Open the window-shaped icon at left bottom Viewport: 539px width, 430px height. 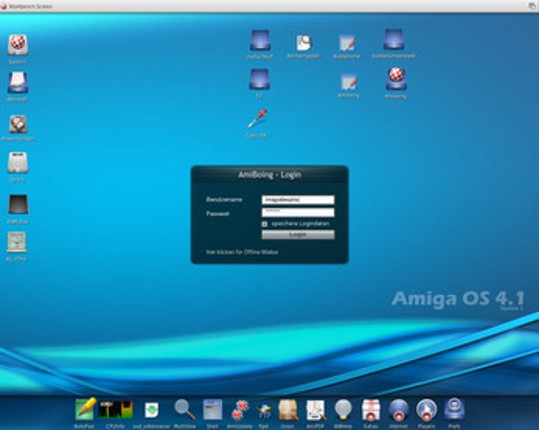pyautogui.click(x=16, y=242)
